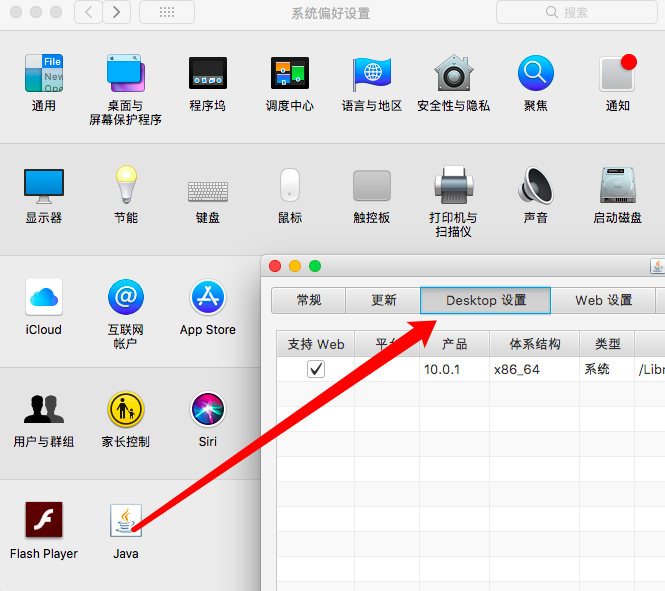The width and height of the screenshot is (665, 591).
Task: Sort by 类型 column header
Action: click(607, 344)
